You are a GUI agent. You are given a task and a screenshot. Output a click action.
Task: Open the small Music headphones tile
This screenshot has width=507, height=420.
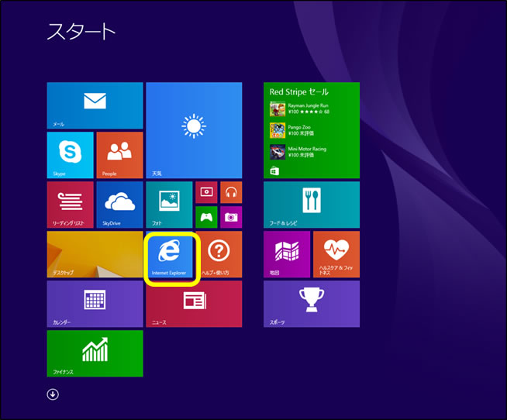pos(231,192)
